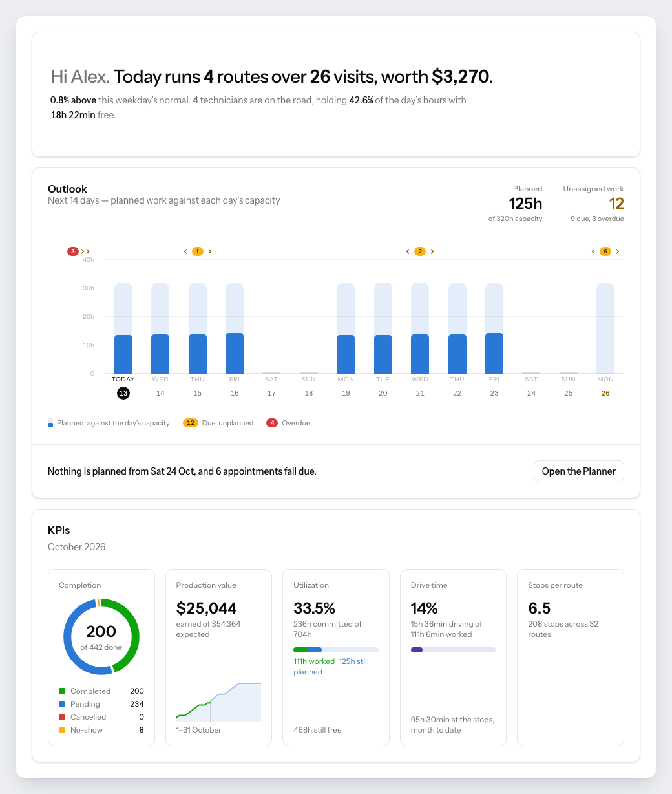
Task: Click the blue Pending legend swatch
Action: 62,704
